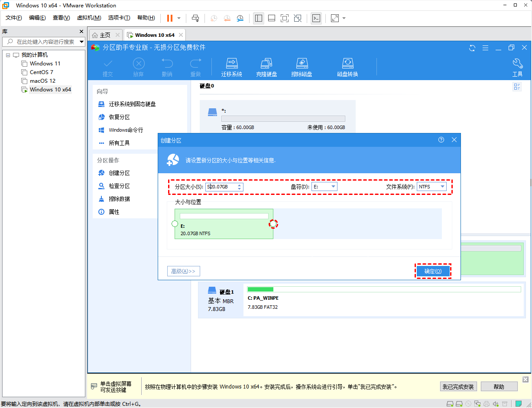Take a snapshot of the virtual machine
Image resolution: width=532 pixels, height=408 pixels.
click(x=214, y=18)
